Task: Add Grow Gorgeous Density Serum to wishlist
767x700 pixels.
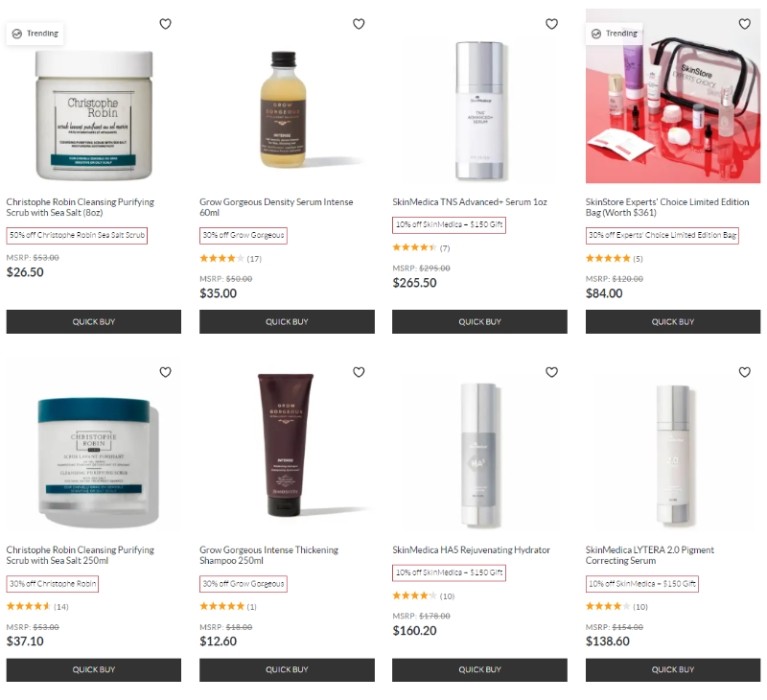Action: click(359, 23)
